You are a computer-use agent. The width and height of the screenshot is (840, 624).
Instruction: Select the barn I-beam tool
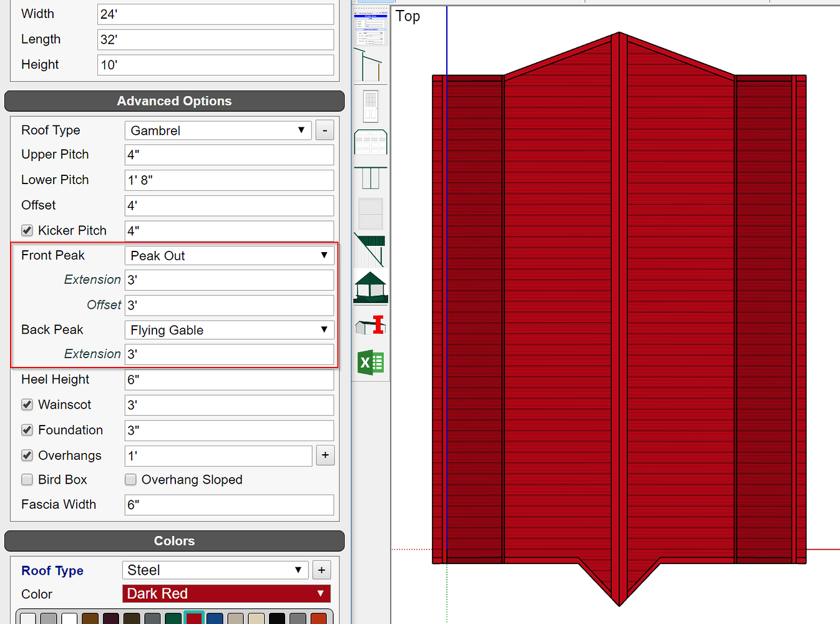(x=370, y=324)
